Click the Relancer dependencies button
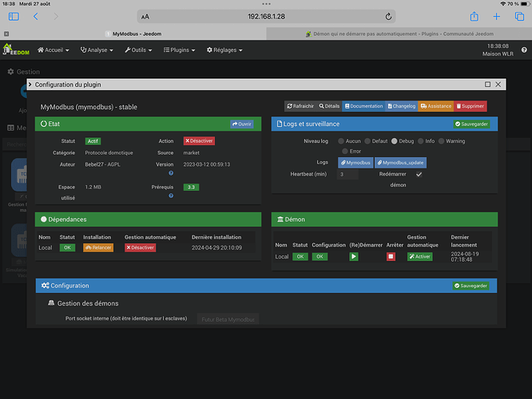The image size is (532, 399). tap(98, 247)
